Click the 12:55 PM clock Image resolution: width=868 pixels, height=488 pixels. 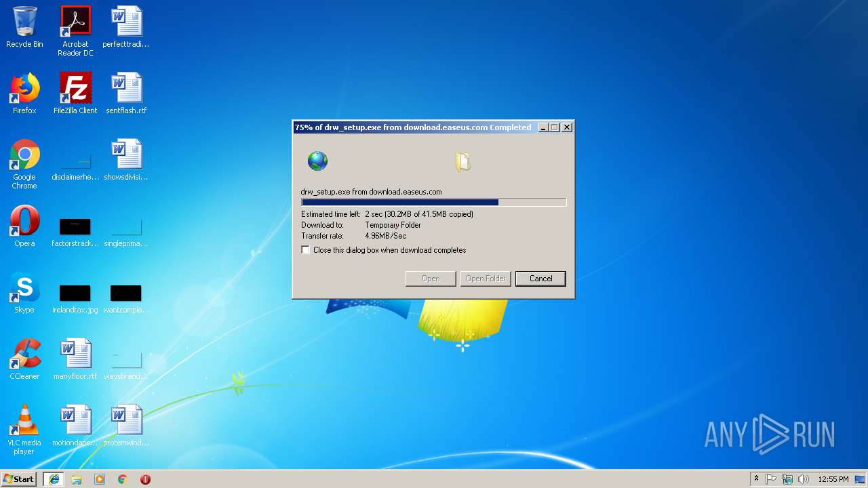[833, 479]
